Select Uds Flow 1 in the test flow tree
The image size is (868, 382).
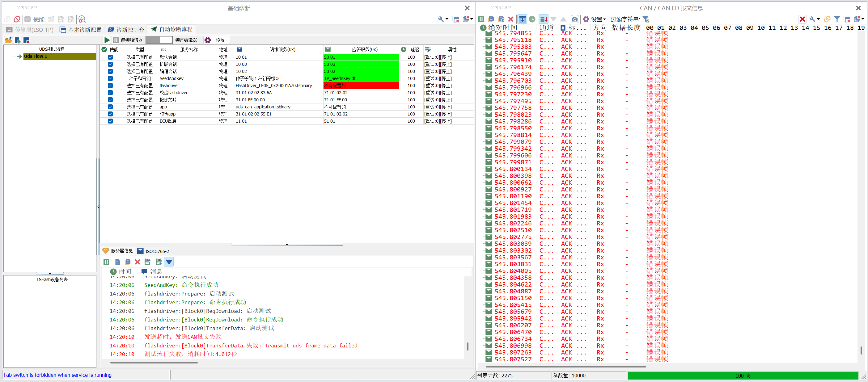click(36, 56)
